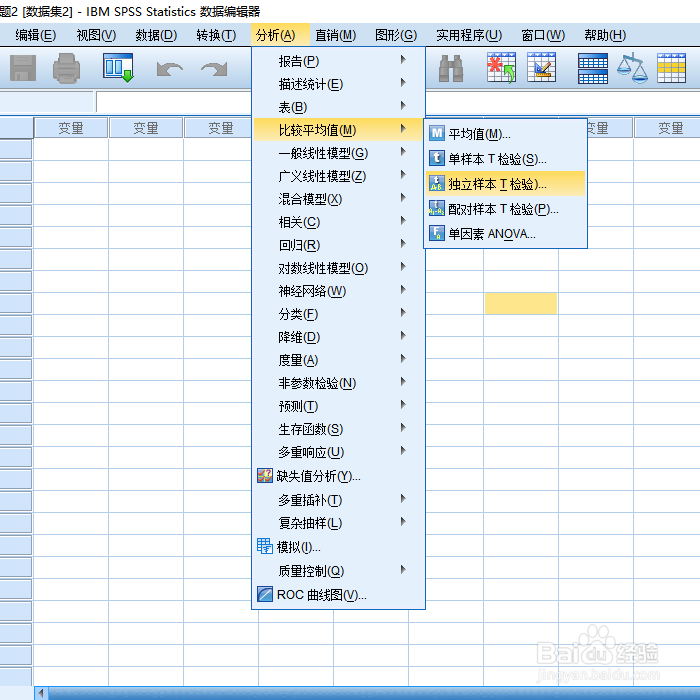Click the Redo arrow icon

(214, 69)
